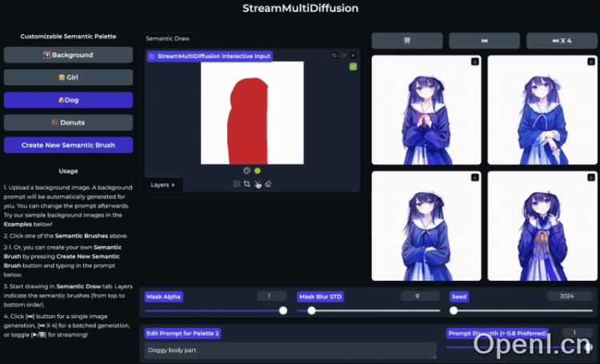
Task: Download the bottom-left generated image
Action: [475, 178]
